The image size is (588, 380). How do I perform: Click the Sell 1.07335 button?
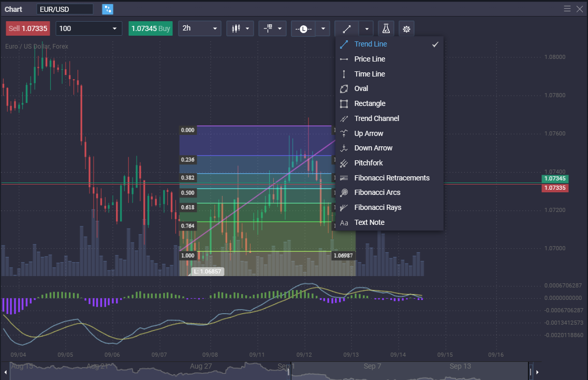tap(28, 28)
